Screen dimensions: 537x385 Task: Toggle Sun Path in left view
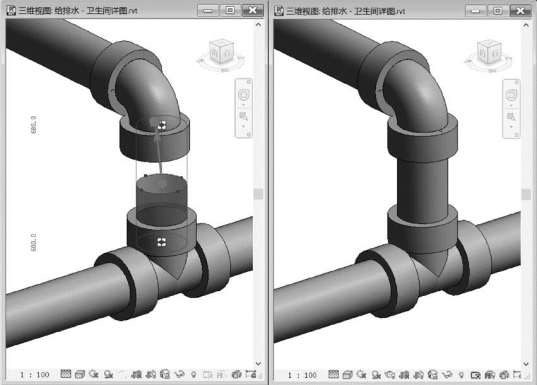(x=93, y=374)
